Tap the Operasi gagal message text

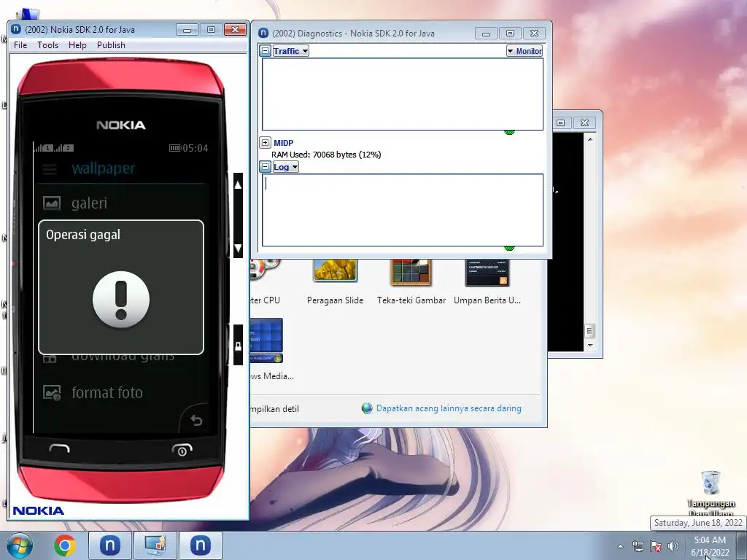tap(83, 235)
